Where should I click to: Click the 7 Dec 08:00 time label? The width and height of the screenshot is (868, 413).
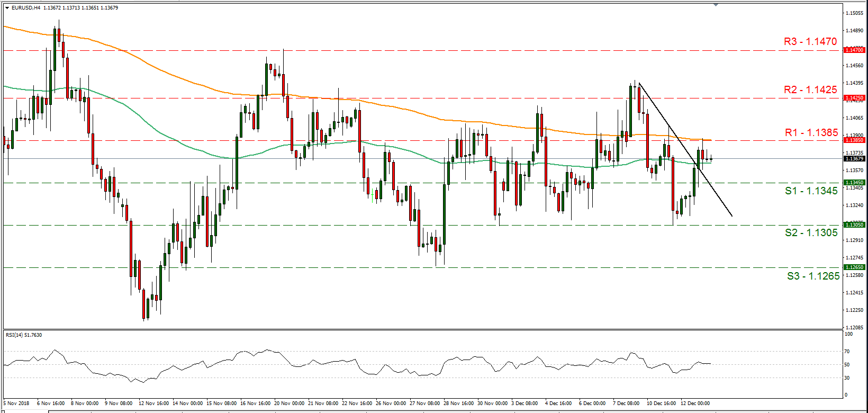[x=626, y=403]
